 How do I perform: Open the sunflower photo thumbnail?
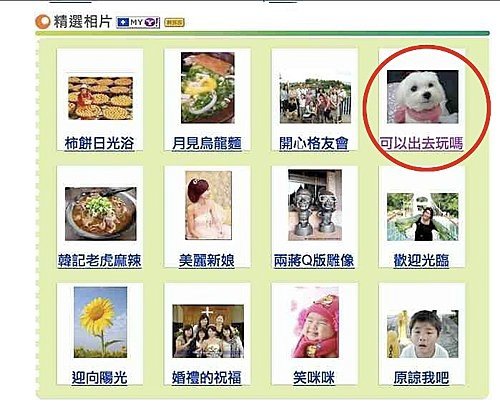coord(100,322)
